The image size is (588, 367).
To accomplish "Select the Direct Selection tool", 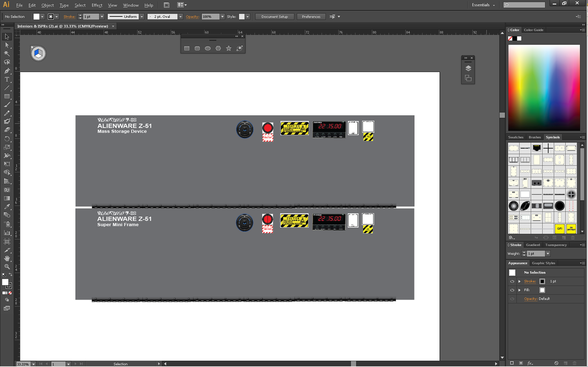I will click(7, 45).
